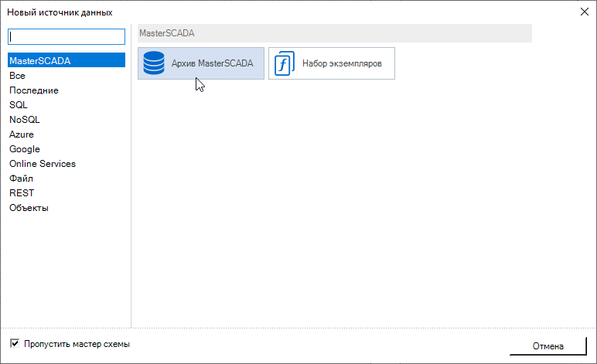Select the MasterSCADA category in the list
The image size is (597, 364).
pos(67,60)
